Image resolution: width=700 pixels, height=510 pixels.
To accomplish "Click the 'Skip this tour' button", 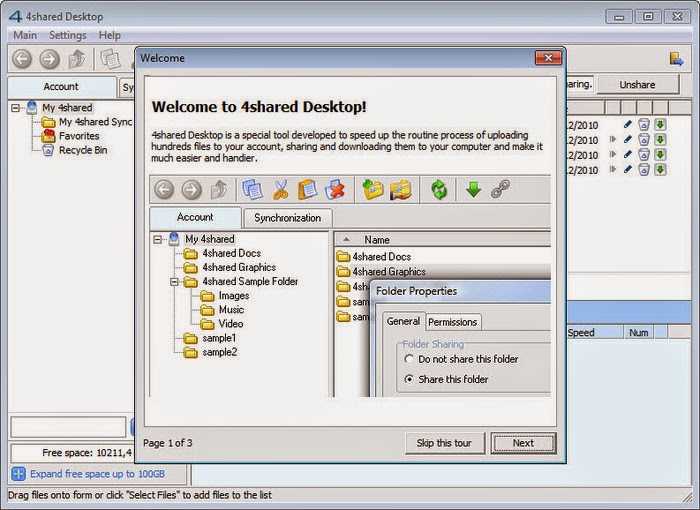I will point(444,443).
